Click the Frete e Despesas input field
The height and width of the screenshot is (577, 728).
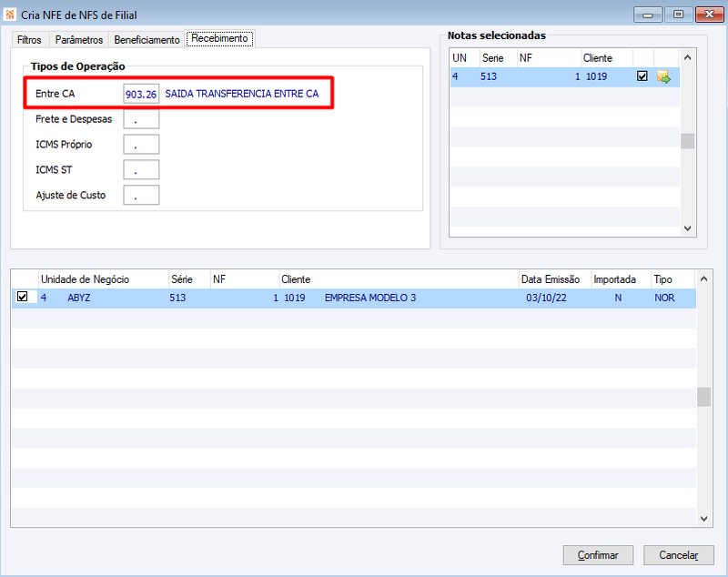pos(141,119)
